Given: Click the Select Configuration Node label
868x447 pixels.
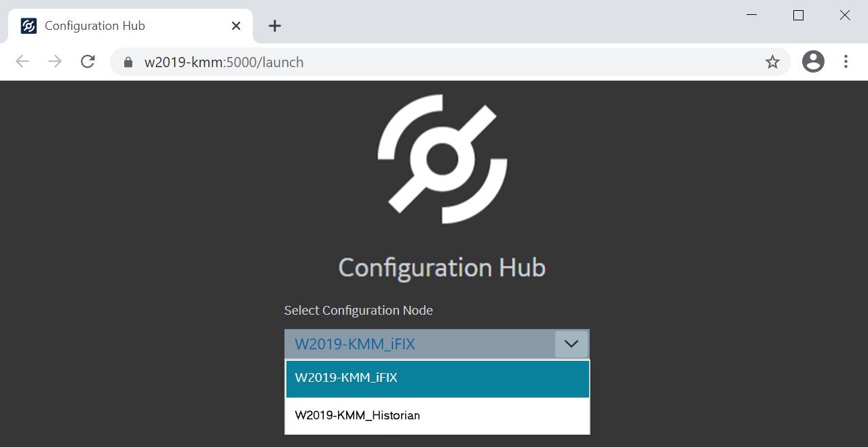Looking at the screenshot, I should [358, 310].
